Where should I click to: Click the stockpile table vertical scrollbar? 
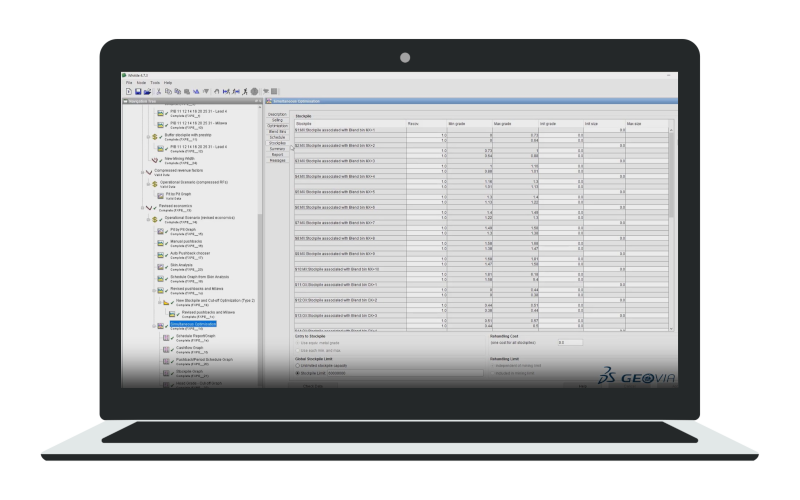[671, 173]
